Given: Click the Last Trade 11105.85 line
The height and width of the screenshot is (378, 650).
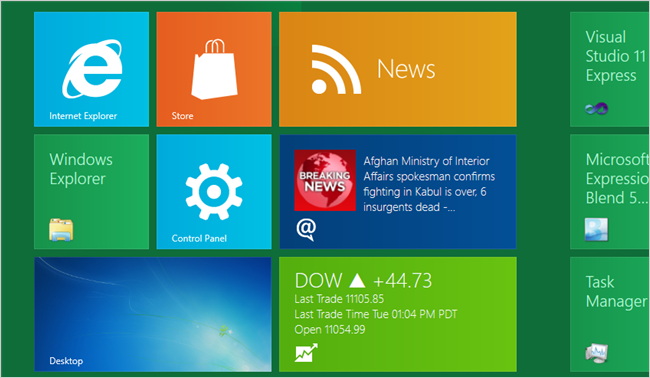Looking at the screenshot, I should 339,299.
